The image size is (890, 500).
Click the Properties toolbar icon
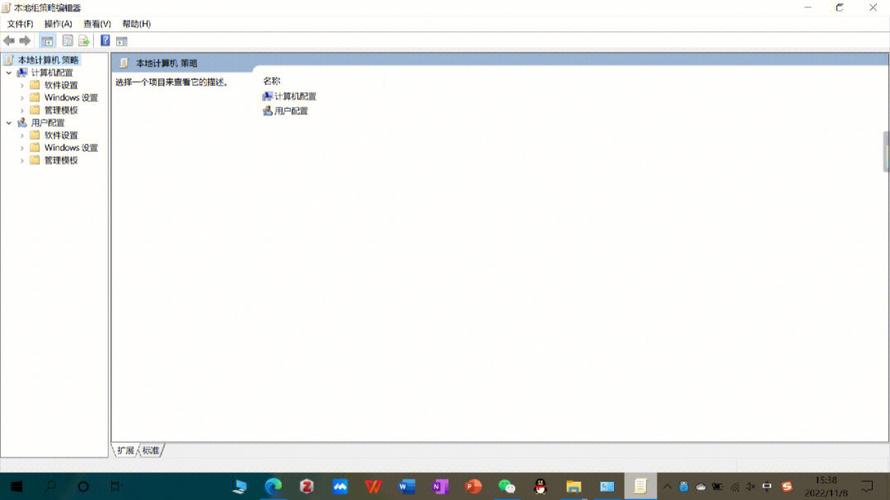(68, 41)
